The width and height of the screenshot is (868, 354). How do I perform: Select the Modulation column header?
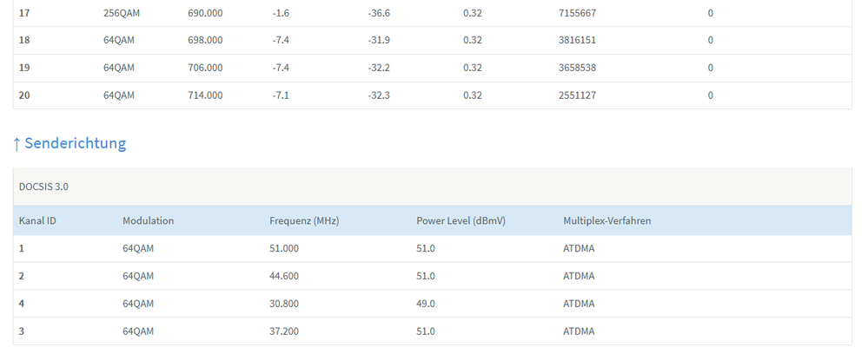[148, 220]
